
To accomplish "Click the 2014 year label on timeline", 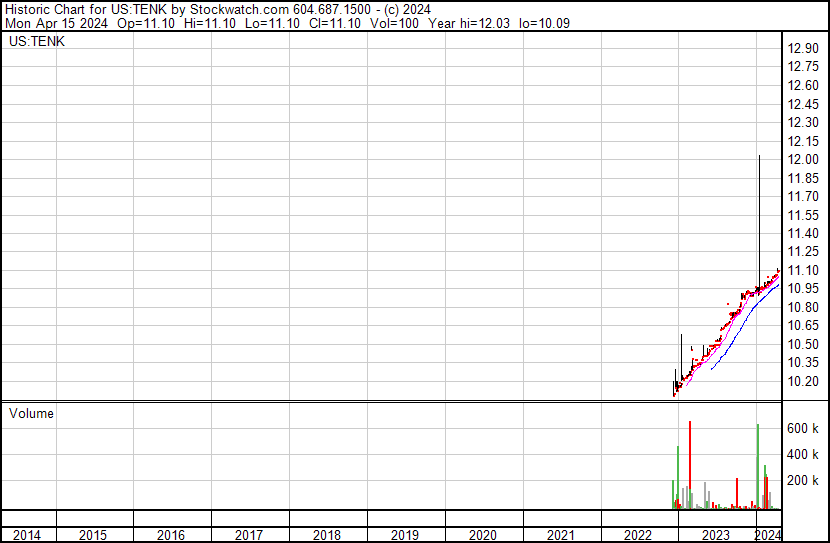I will click(27, 535).
